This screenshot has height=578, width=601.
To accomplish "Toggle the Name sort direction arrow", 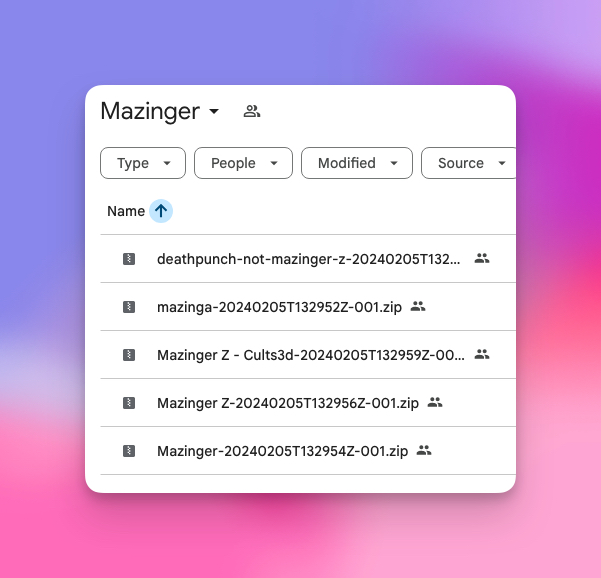I will point(161,211).
